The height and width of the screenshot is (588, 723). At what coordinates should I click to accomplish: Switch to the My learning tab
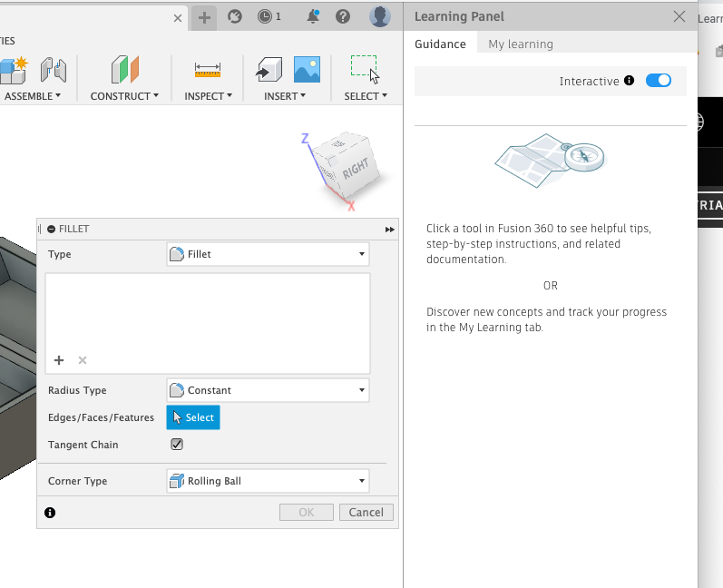click(x=521, y=44)
